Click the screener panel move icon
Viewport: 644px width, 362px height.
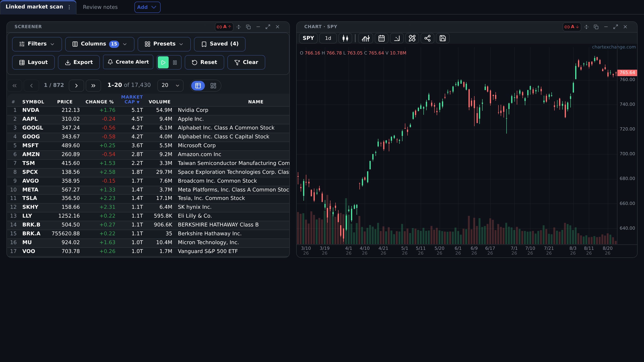point(239,27)
